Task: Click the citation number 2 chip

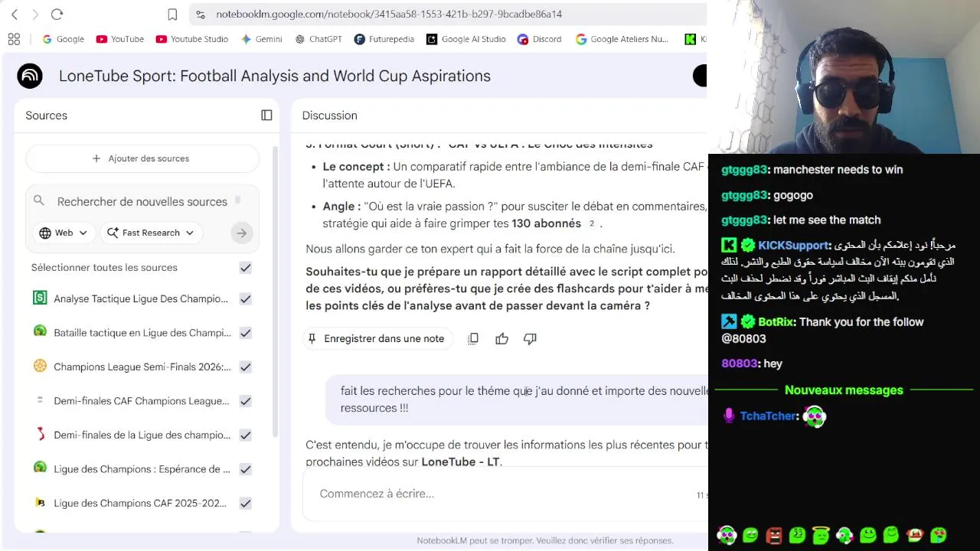Action: pos(591,224)
